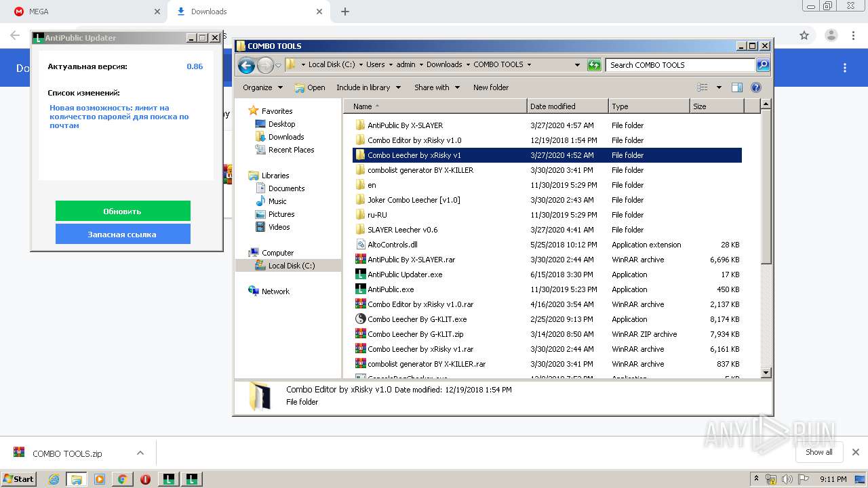Expand the COMBO TOOLS breadcrumb arrow
868x488 pixels.
pos(529,65)
